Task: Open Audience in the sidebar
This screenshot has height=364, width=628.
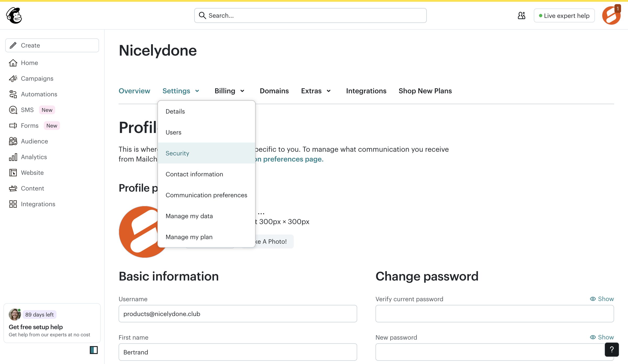Action: pyautogui.click(x=35, y=141)
